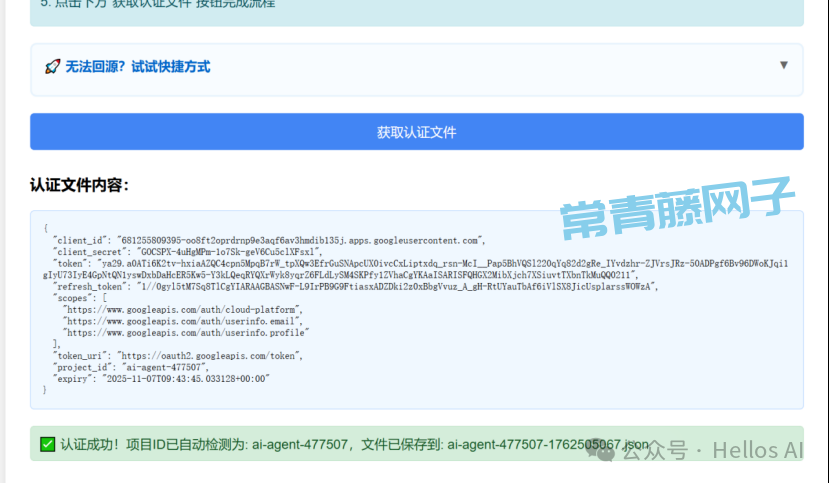Click the expiry timestamp line
The width and height of the screenshot is (829, 483).
coord(161,379)
